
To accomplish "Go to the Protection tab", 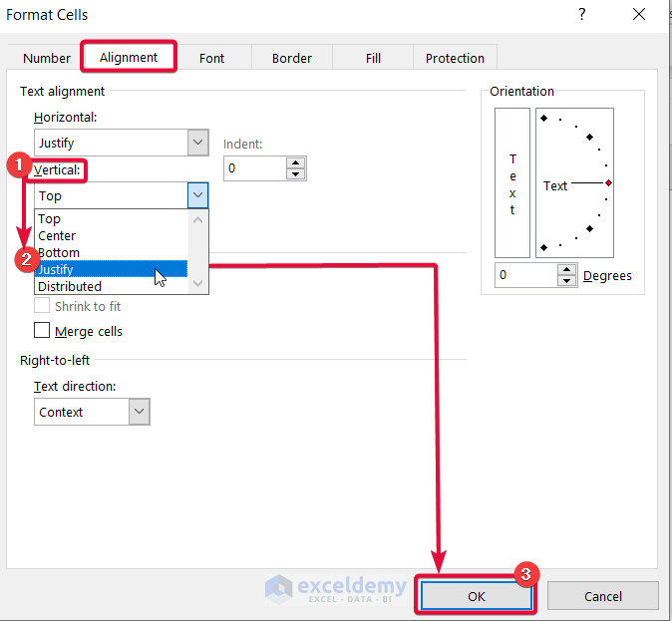I will (455, 58).
